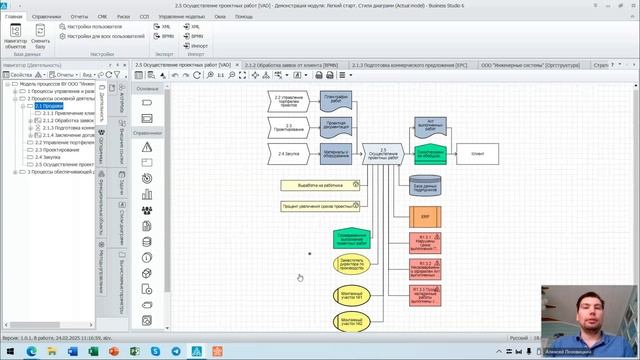Screen dimensions: 640x360
Task: Select the target goal shape in palette
Action: pyautogui.click(x=147, y=178)
